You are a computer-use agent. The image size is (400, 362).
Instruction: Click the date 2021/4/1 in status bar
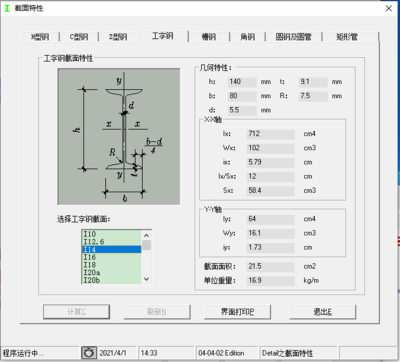pyautogui.click(x=113, y=353)
